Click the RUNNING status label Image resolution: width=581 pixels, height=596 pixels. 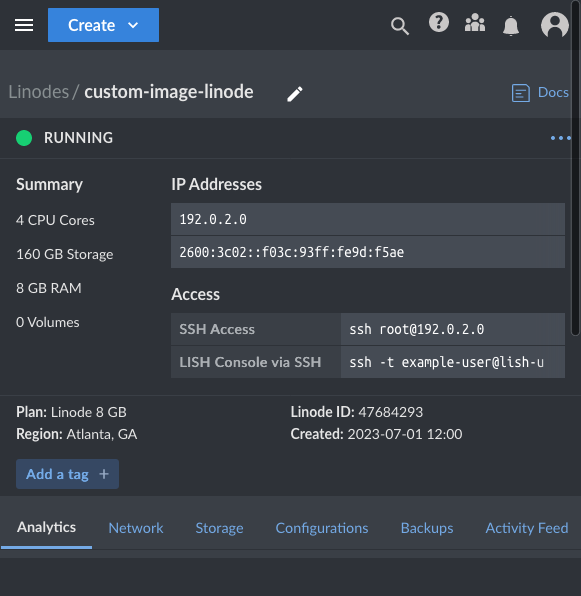click(x=78, y=138)
